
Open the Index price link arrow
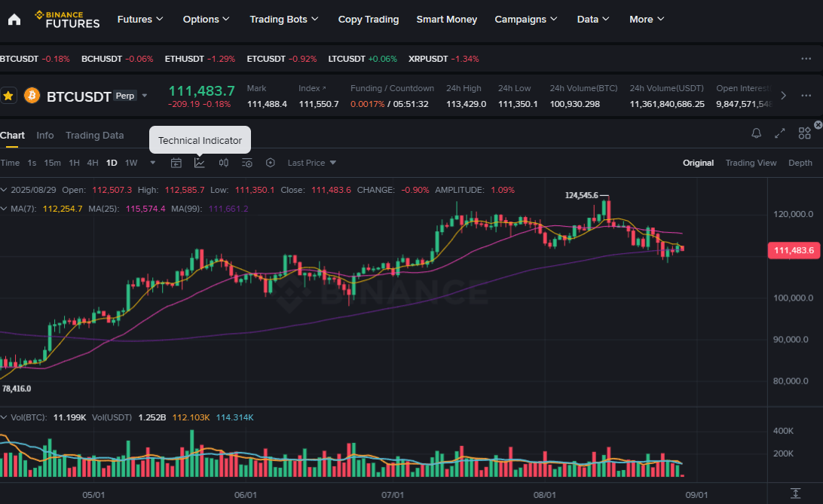[324, 88]
